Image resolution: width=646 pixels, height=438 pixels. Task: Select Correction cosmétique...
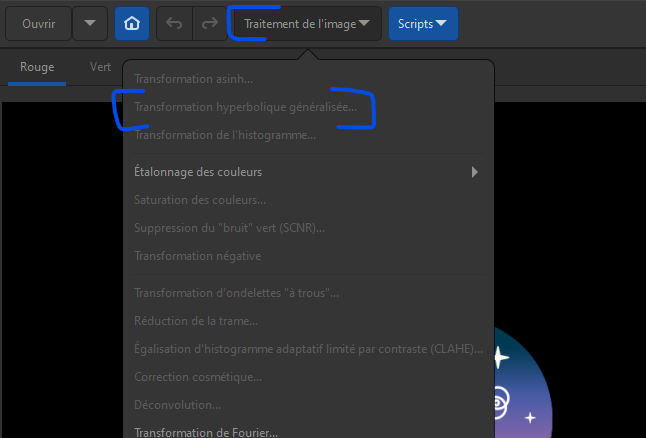pos(308,377)
